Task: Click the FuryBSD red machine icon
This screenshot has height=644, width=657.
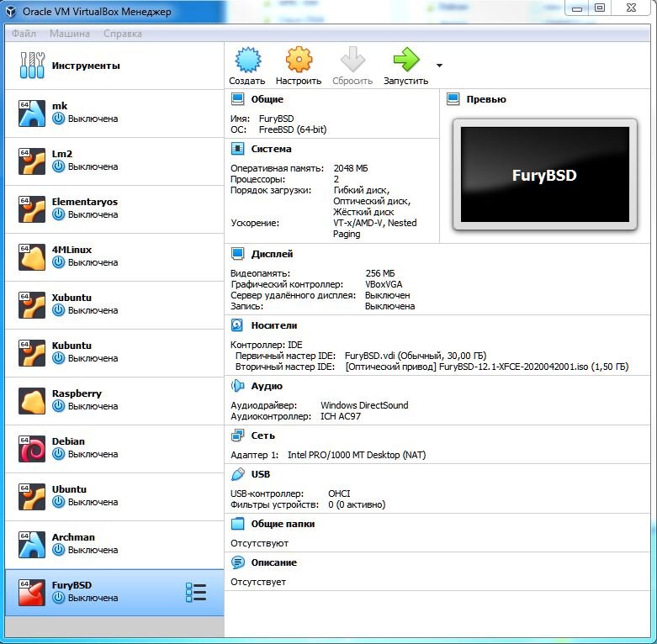Action: pos(32,593)
